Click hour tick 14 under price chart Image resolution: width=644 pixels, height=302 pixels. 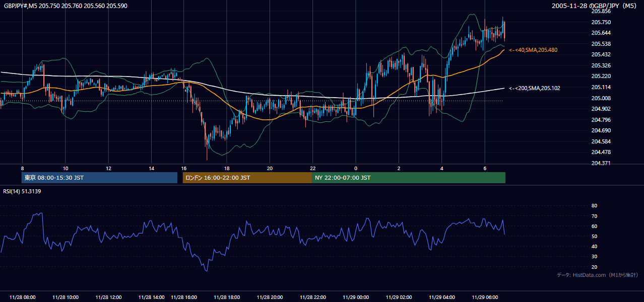151,168
